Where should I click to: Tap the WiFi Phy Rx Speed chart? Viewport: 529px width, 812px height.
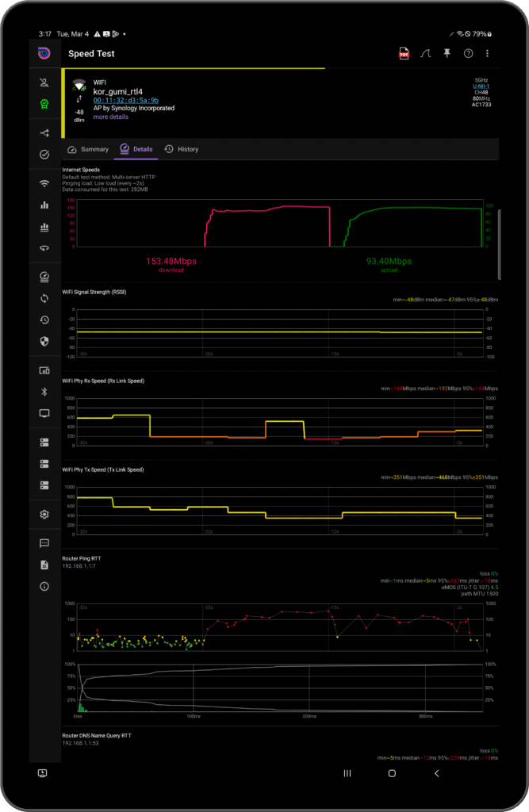click(280, 422)
